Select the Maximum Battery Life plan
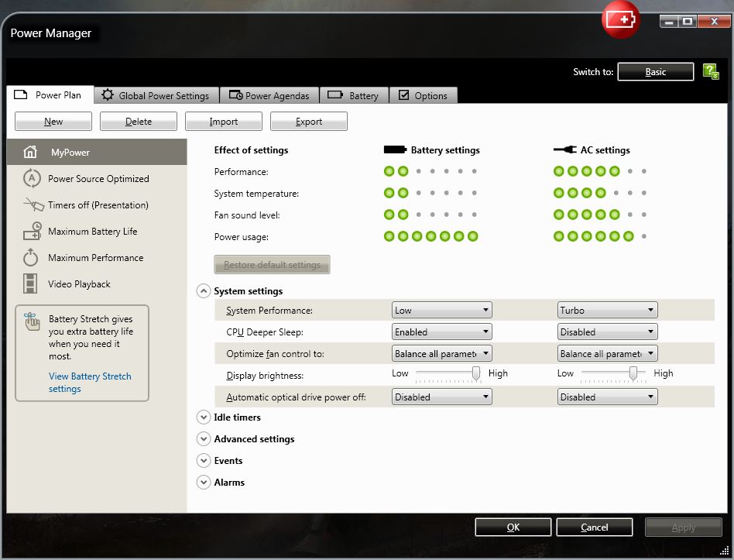Screen dimensions: 734x560 97,231
